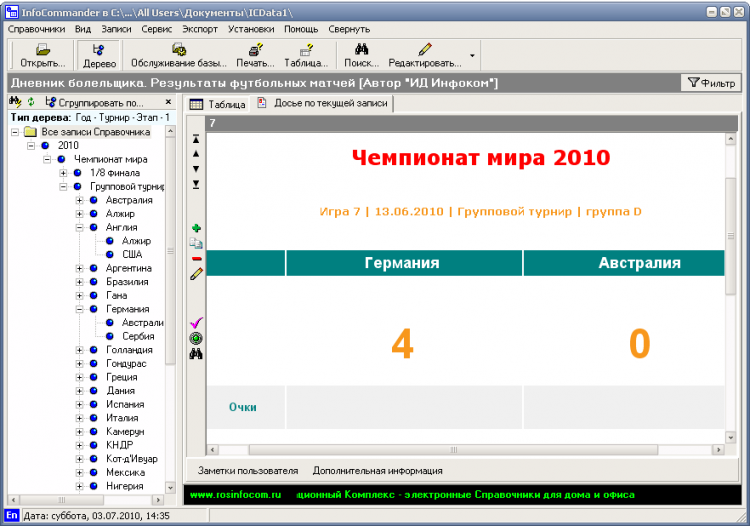Open the Записи menu
Image resolution: width=750 pixels, height=526 pixels.
[x=116, y=29]
